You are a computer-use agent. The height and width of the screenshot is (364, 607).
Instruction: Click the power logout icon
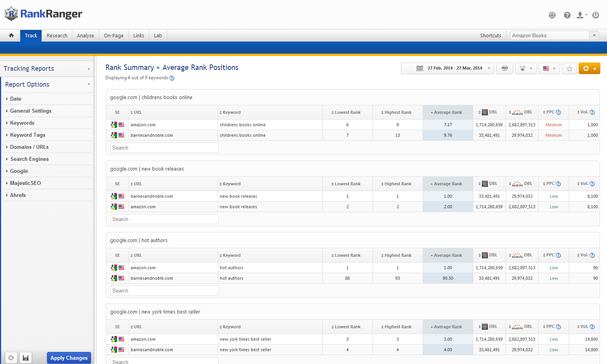coord(595,15)
